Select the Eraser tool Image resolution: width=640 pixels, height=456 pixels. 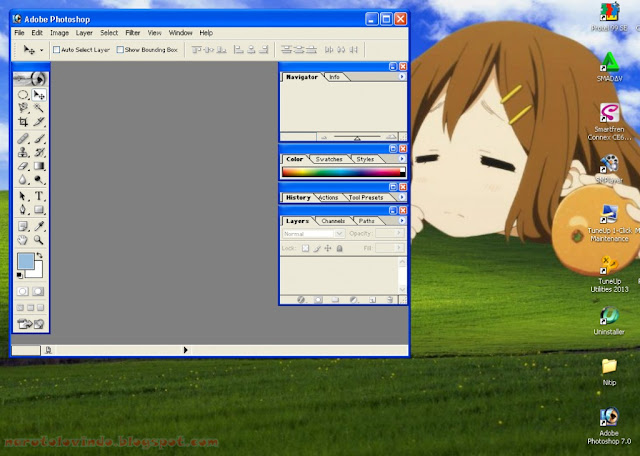coord(23,166)
